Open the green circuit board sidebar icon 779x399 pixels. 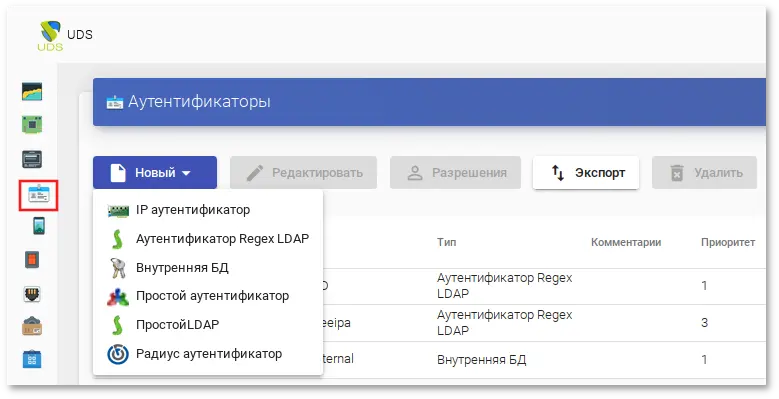pyautogui.click(x=32, y=124)
